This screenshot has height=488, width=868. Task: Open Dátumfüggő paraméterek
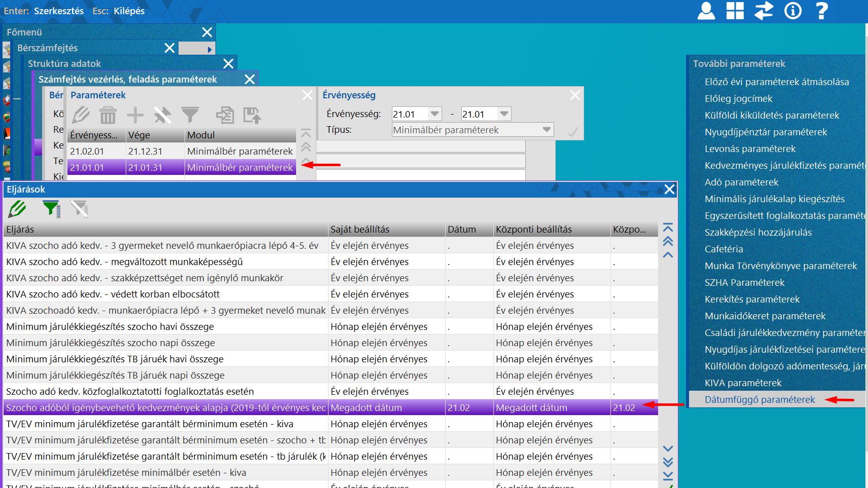pos(760,399)
